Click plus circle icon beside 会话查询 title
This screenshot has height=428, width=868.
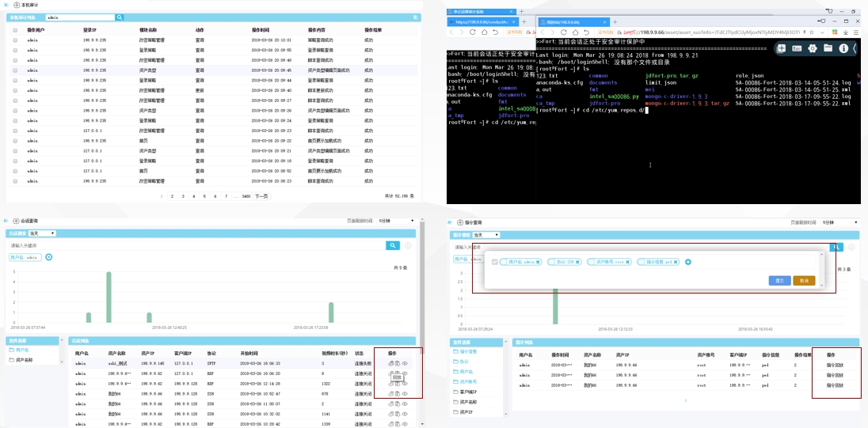16,221
